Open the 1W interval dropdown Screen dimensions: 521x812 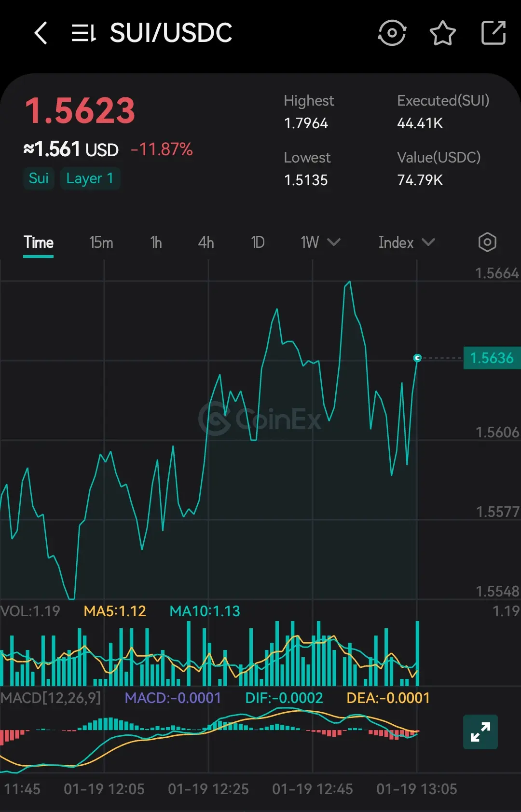[320, 242]
